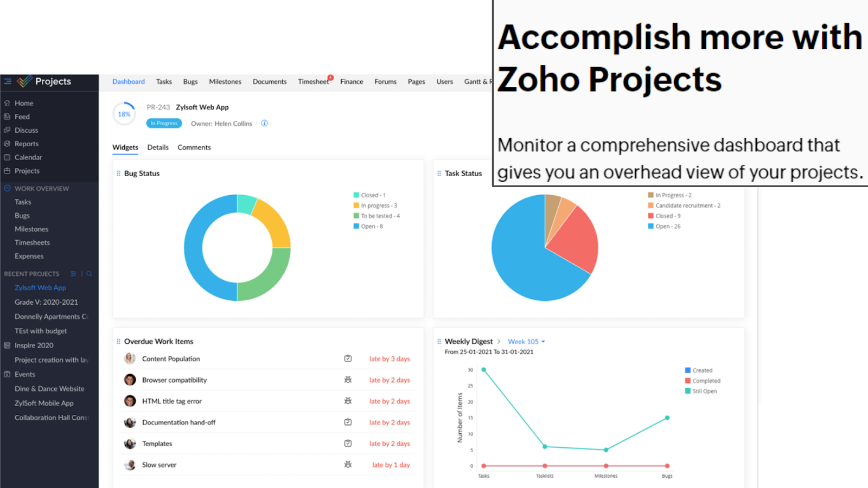Screen dimensions: 868x488
Task: Click the search icon beside Recent Projects
Action: click(89, 274)
